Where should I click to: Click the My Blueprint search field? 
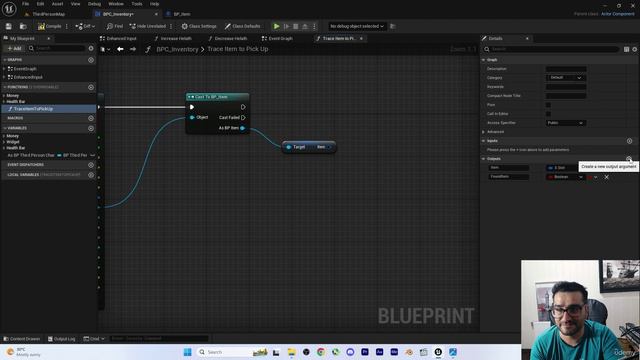pos(57,48)
